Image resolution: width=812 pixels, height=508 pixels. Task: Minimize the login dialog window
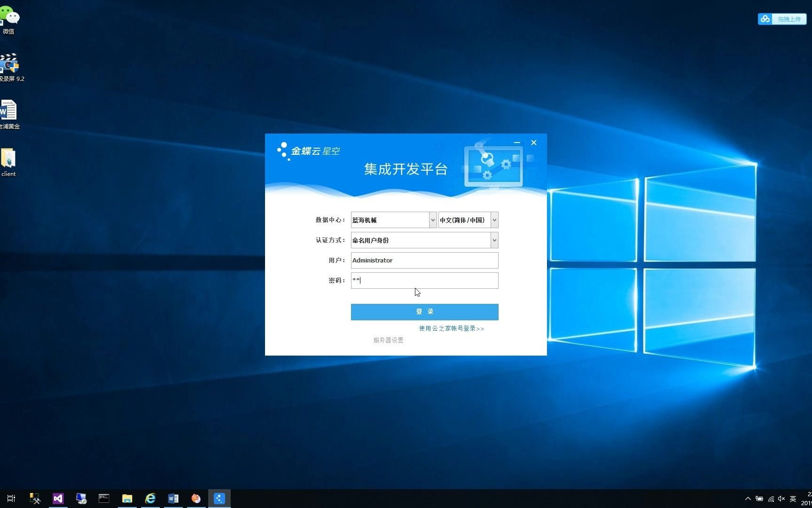517,143
